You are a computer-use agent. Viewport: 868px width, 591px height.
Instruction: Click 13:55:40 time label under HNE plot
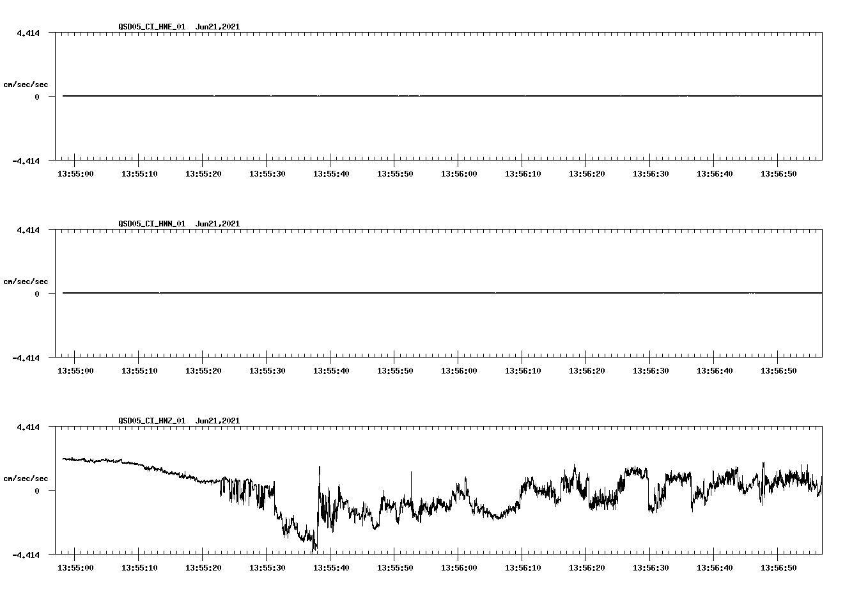click(331, 174)
